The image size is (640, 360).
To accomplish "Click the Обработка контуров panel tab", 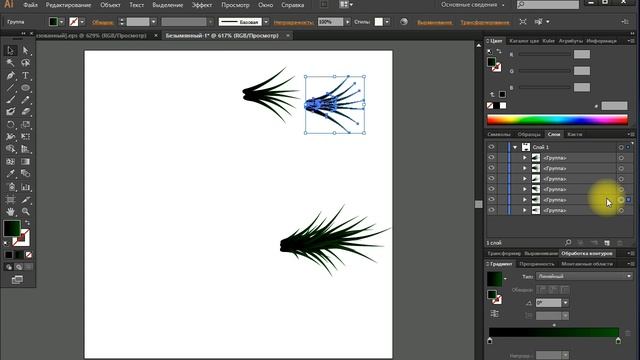I will point(587,253).
